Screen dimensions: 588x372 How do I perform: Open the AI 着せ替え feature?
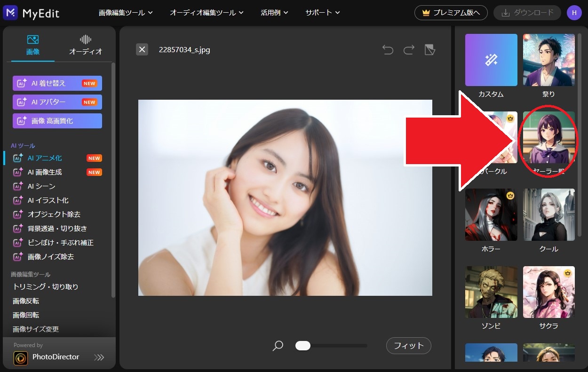click(57, 83)
